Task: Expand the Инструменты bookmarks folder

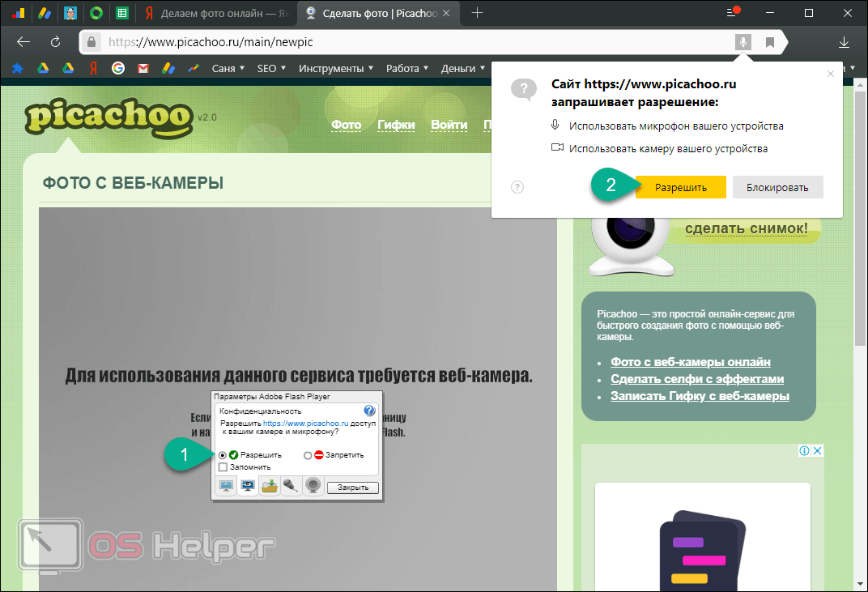Action: 335,69
